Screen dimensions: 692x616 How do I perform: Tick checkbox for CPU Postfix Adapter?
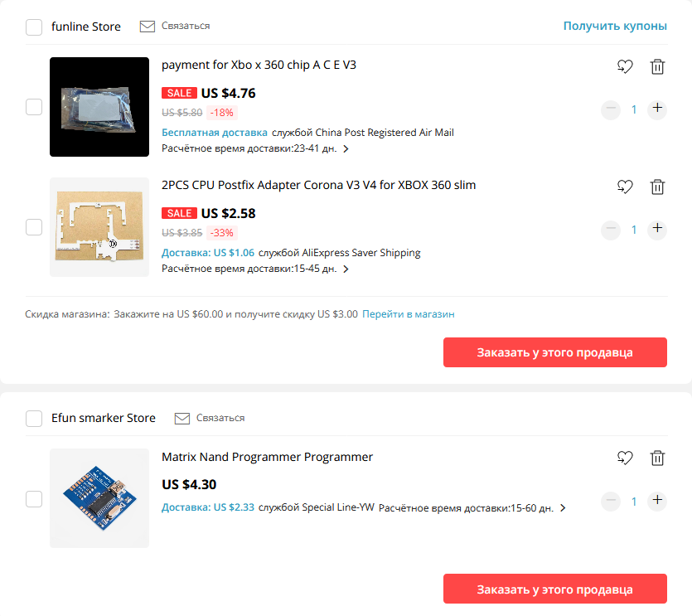tap(34, 227)
